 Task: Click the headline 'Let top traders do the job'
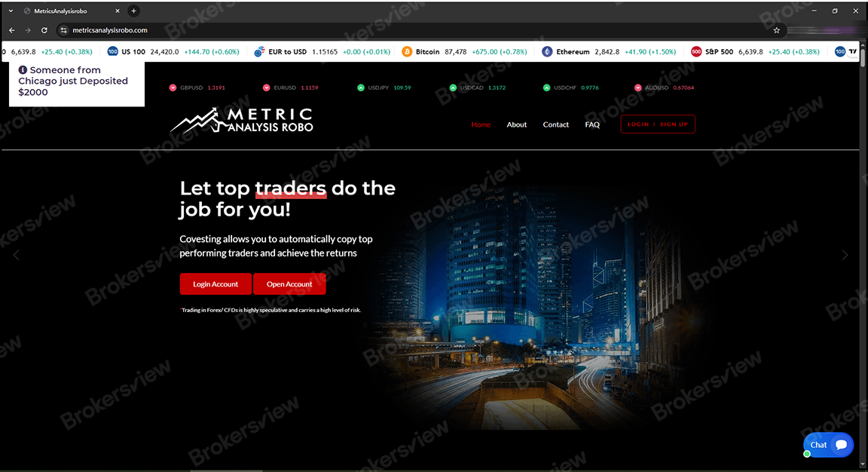[x=287, y=199]
